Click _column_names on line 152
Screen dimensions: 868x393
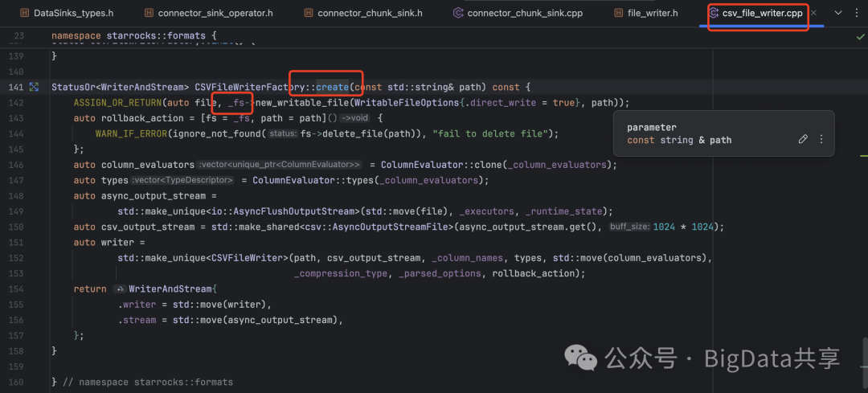click(x=468, y=257)
